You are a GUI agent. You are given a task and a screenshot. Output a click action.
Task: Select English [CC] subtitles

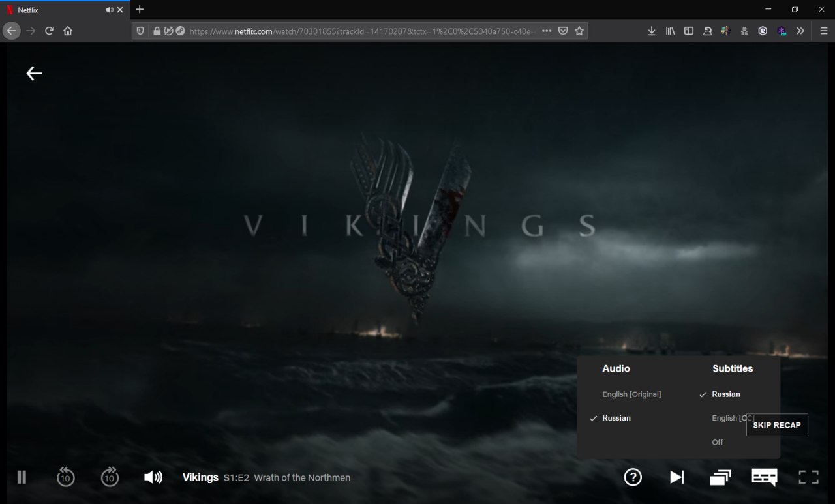pos(733,418)
